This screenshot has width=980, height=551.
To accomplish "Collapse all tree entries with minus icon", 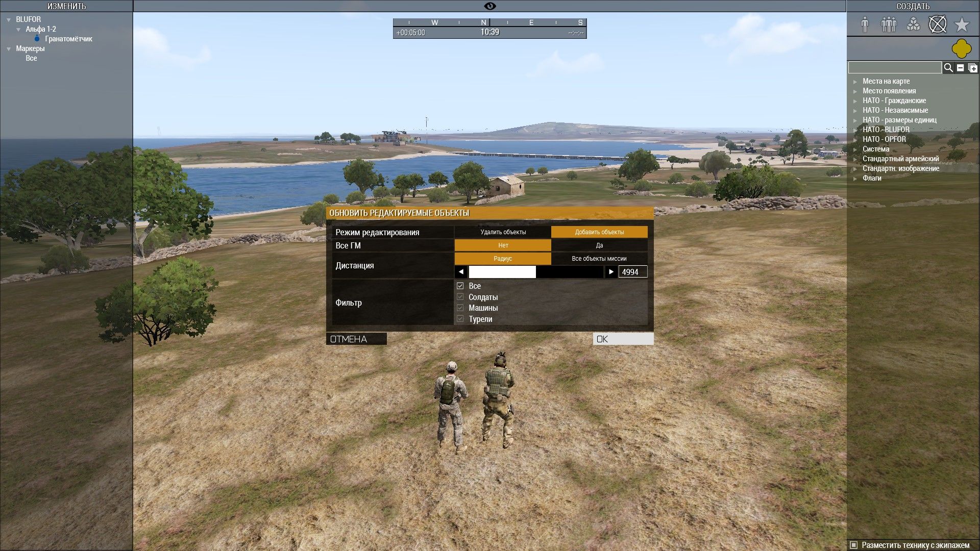I will pyautogui.click(x=961, y=67).
